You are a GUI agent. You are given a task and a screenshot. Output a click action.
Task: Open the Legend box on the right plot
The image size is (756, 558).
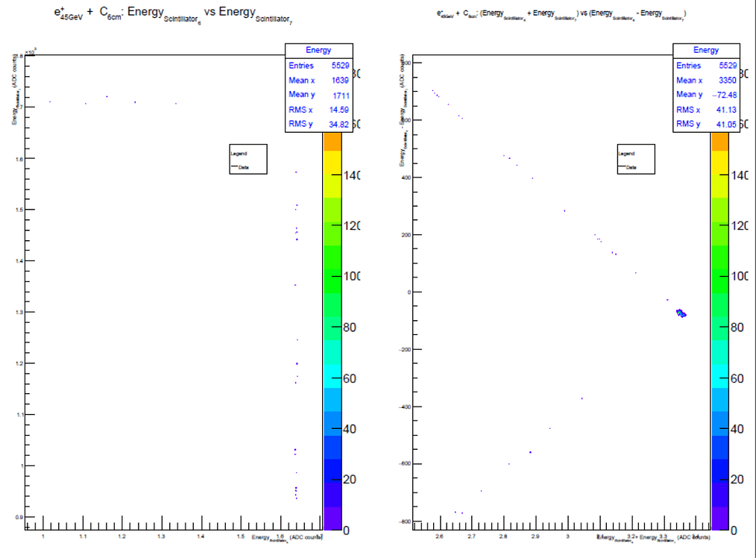635,158
